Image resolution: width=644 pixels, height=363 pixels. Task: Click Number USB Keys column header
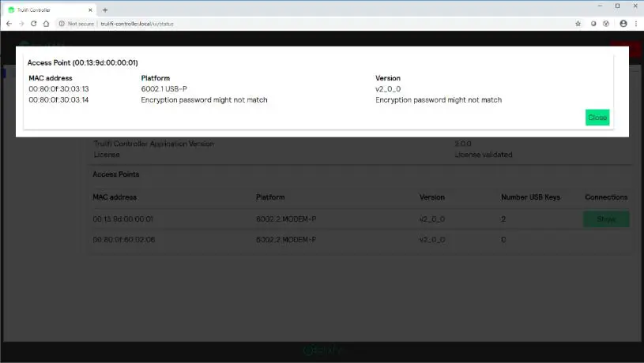click(x=530, y=197)
